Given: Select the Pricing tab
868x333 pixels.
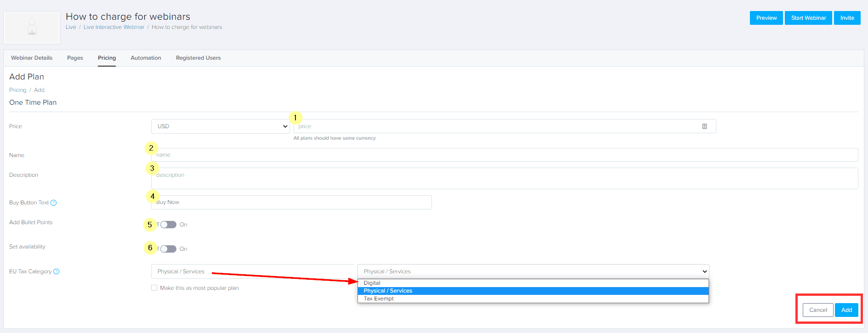Looking at the screenshot, I should pyautogui.click(x=107, y=58).
